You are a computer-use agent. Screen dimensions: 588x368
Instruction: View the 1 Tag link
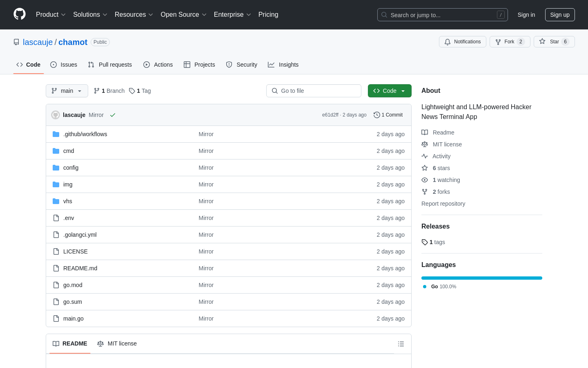(140, 91)
